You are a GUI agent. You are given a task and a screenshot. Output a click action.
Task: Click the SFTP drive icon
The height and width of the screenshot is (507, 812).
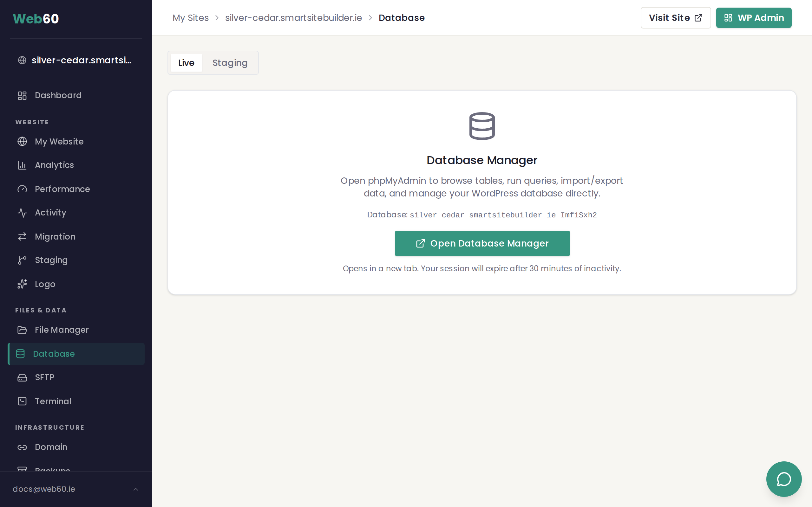(22, 378)
